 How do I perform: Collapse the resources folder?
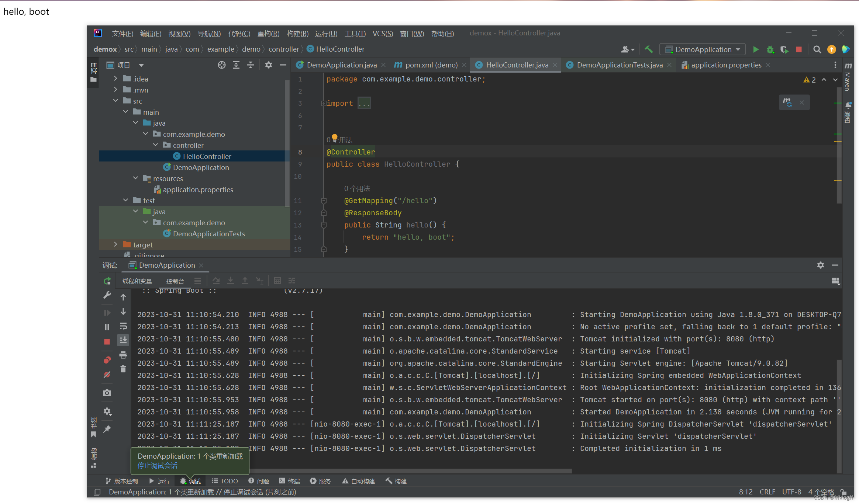tap(135, 178)
